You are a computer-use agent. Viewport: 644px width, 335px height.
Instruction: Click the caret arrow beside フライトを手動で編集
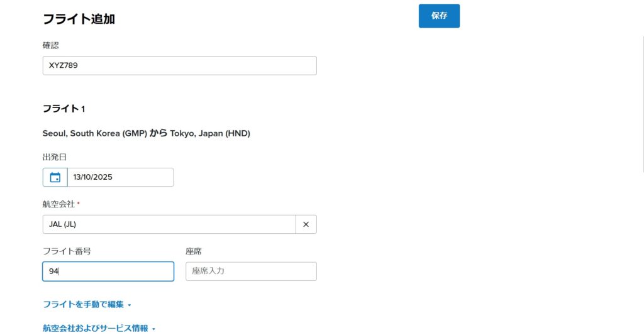(130, 305)
